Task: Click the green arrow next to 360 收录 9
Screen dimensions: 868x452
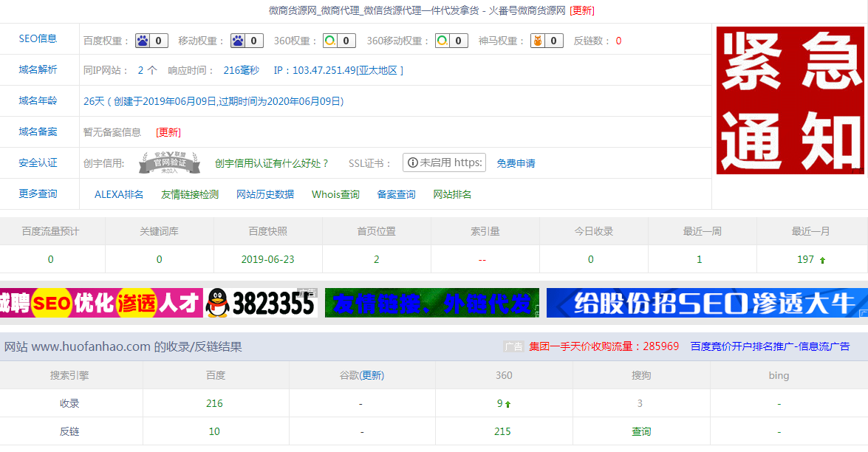Action: (x=508, y=405)
